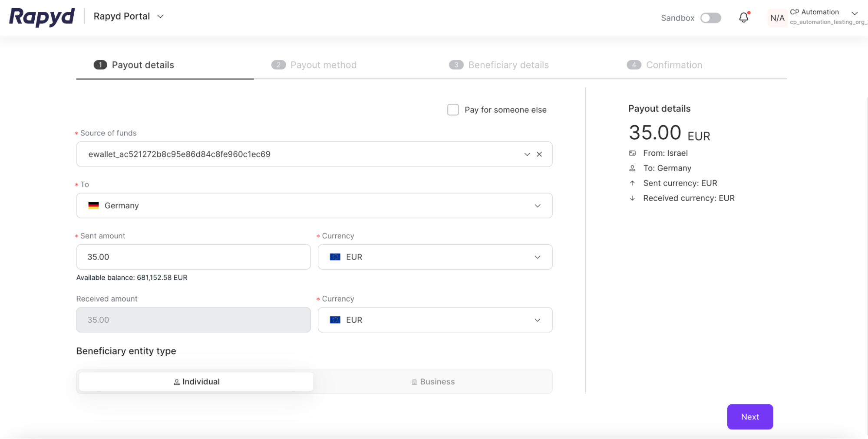Click the EU flag in received Currency
Viewport: 868px width, 439px height.
(335, 320)
